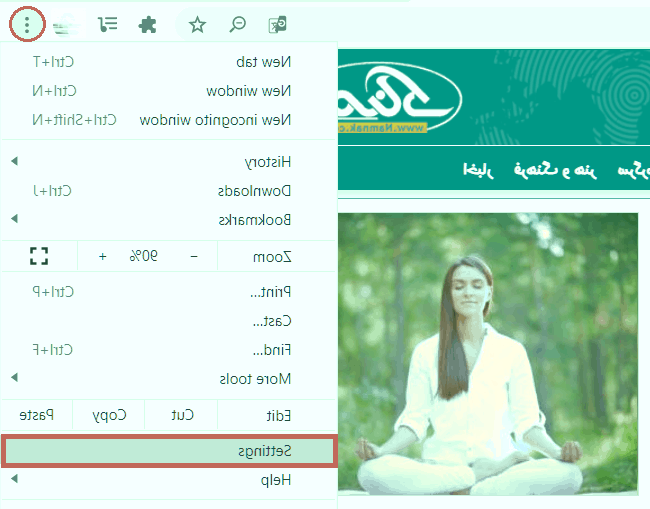This screenshot has width=650, height=509.
Task: Open the meditating woman article image
Action: [488, 354]
